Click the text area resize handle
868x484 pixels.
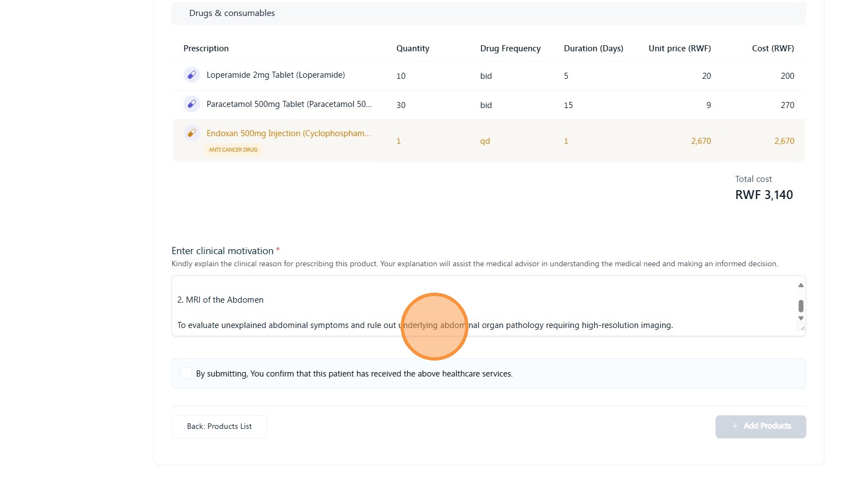pyautogui.click(x=802, y=329)
